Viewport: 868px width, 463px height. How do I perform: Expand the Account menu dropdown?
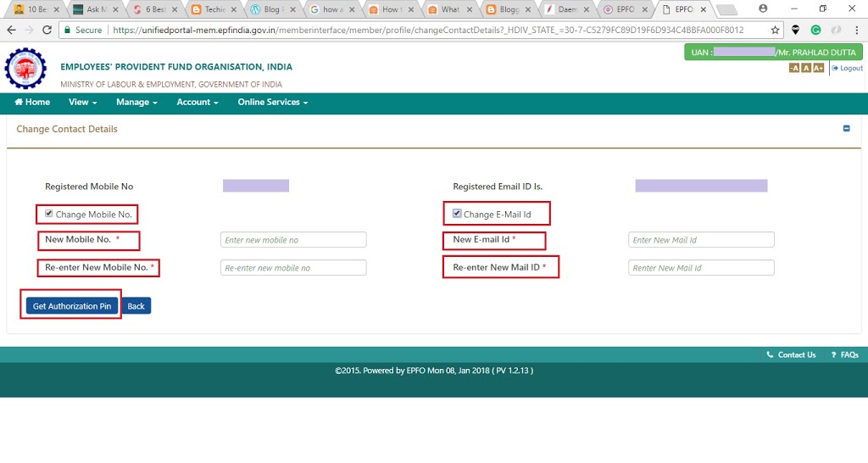197,102
